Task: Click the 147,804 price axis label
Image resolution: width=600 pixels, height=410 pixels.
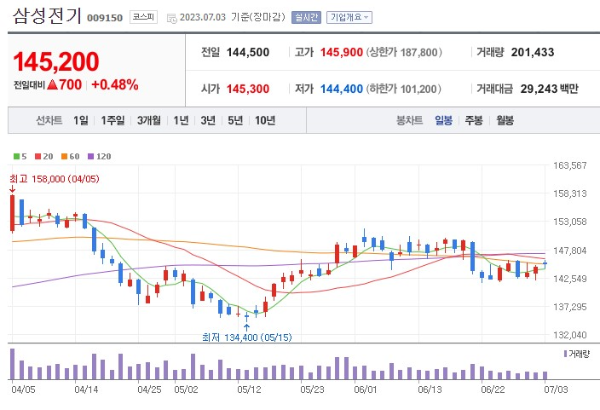Action: 570,250
